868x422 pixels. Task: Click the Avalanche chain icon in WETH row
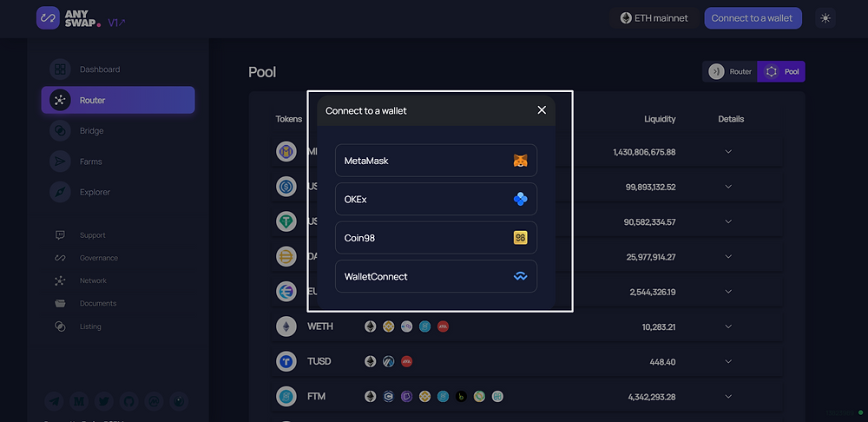click(443, 326)
